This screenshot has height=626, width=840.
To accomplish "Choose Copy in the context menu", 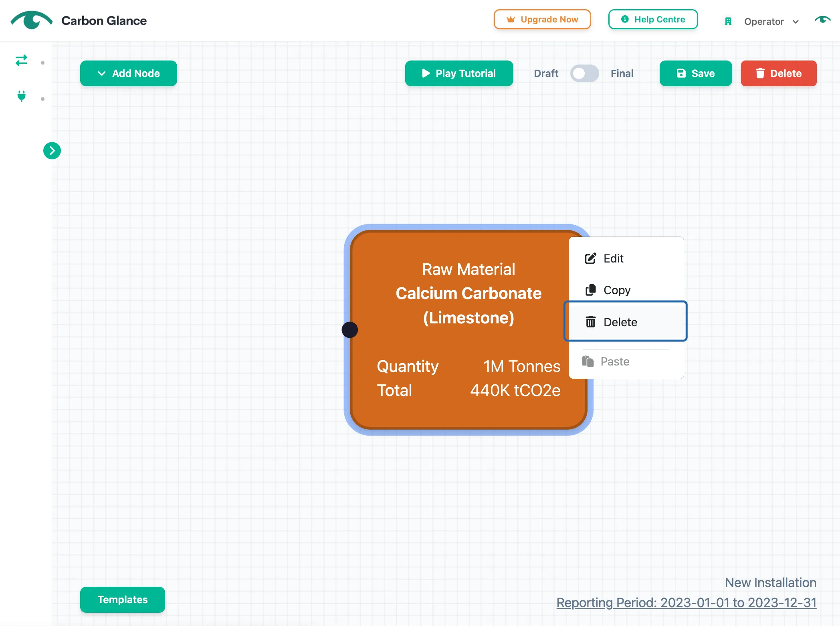I will 626,290.
